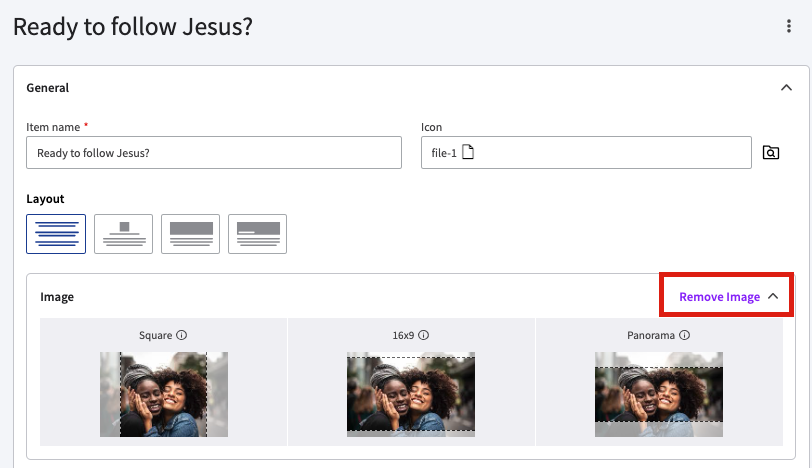The image size is (812, 468).
Task: Open the three-dot more options menu
Action: [790, 27]
